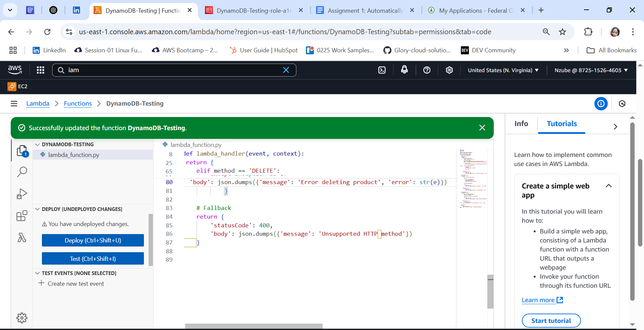Open the region selector United States (N. Virginia)
The height and width of the screenshot is (330, 644).
pos(503,70)
